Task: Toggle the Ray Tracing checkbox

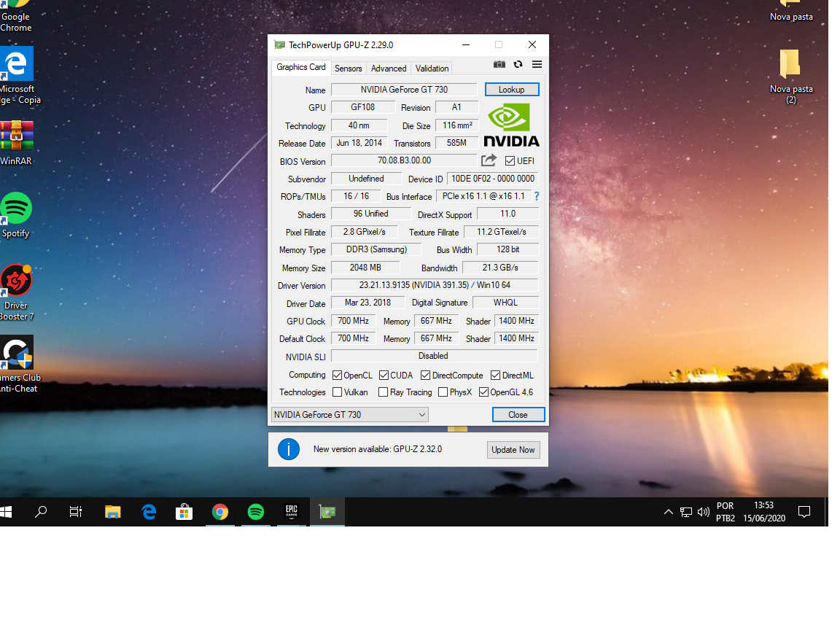Action: click(x=383, y=392)
